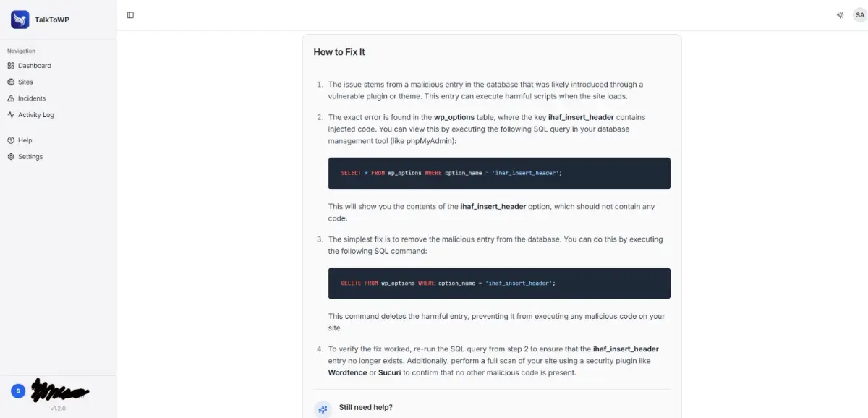Open the Incidents page link
This screenshot has height=418, width=868.
tap(58, 98)
